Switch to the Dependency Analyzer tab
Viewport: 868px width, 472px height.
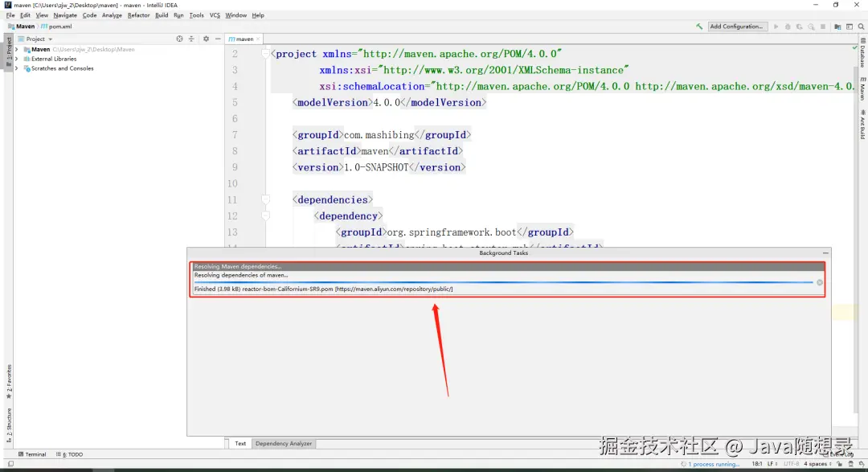284,444
